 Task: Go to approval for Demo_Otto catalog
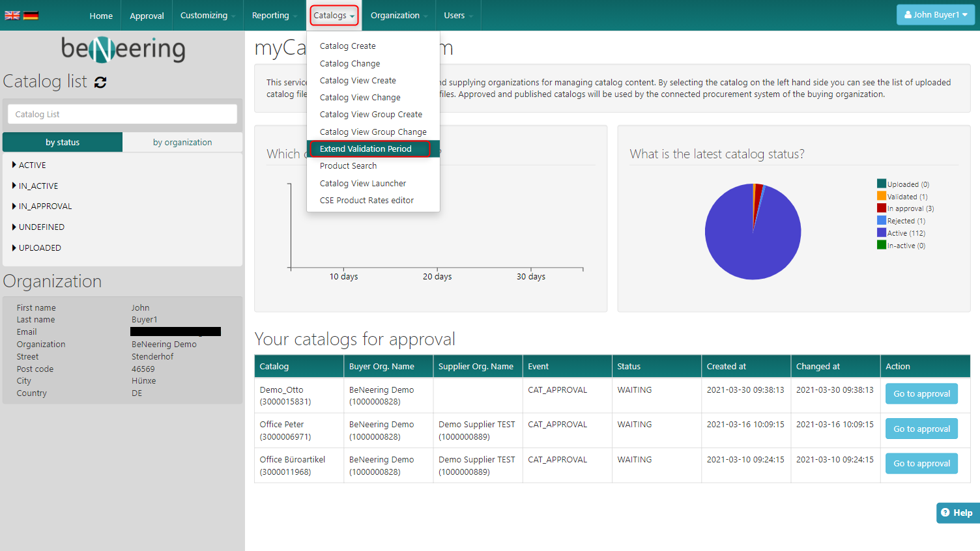pyautogui.click(x=921, y=394)
